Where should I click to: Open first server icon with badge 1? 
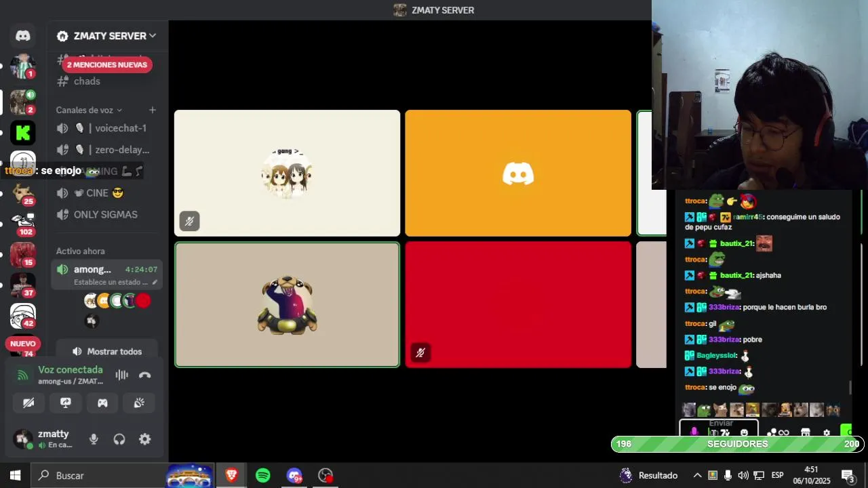tap(22, 66)
